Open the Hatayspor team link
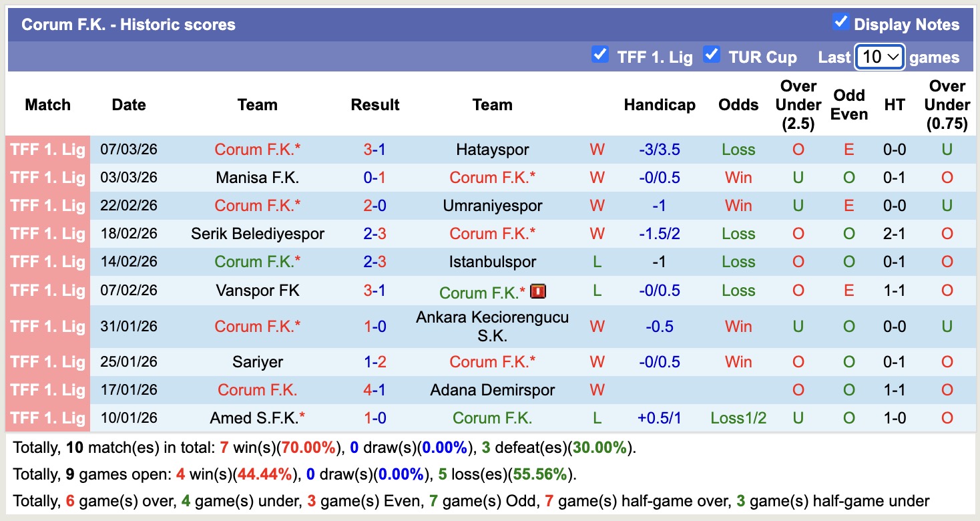 click(492, 150)
